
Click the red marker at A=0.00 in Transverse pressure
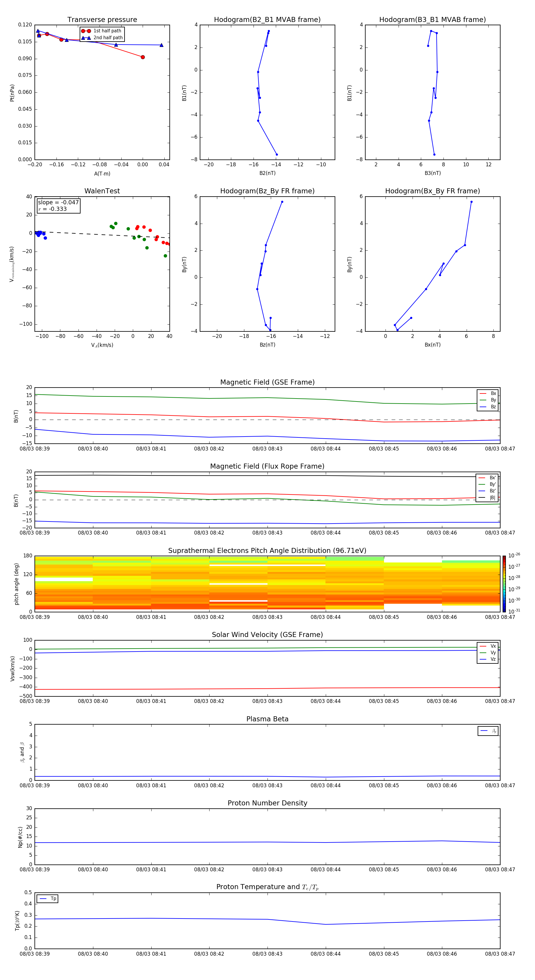[x=143, y=57]
